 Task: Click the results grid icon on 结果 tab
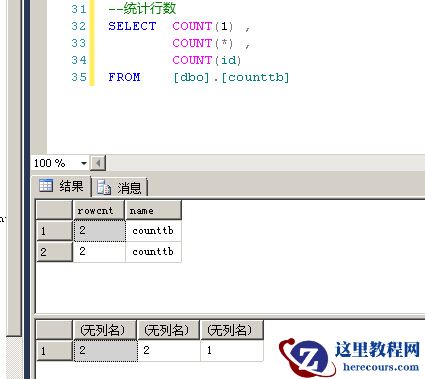coord(46,185)
